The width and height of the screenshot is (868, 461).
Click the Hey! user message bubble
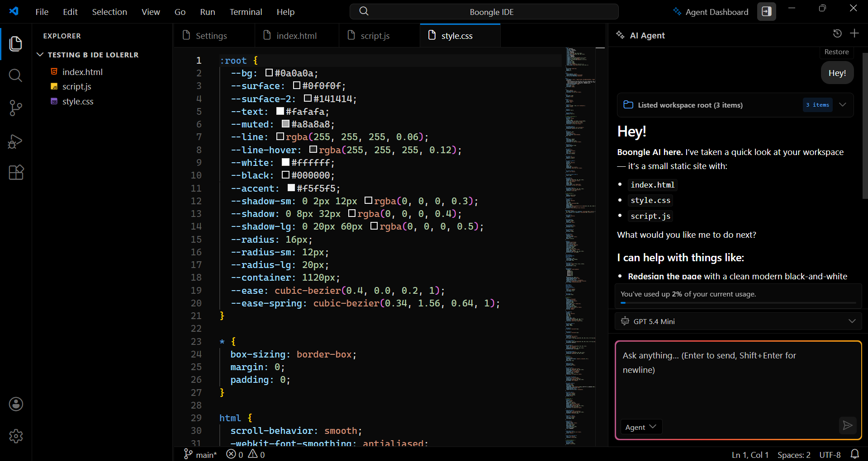click(x=837, y=73)
